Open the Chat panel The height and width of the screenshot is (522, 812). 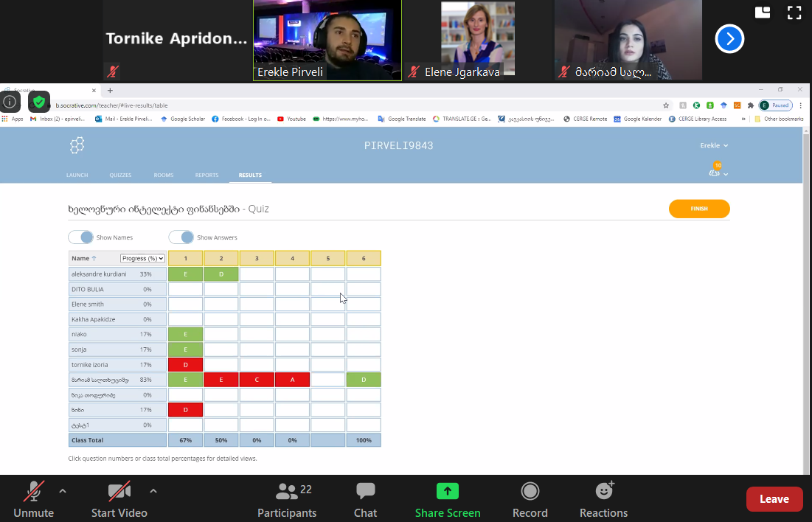pos(365,492)
